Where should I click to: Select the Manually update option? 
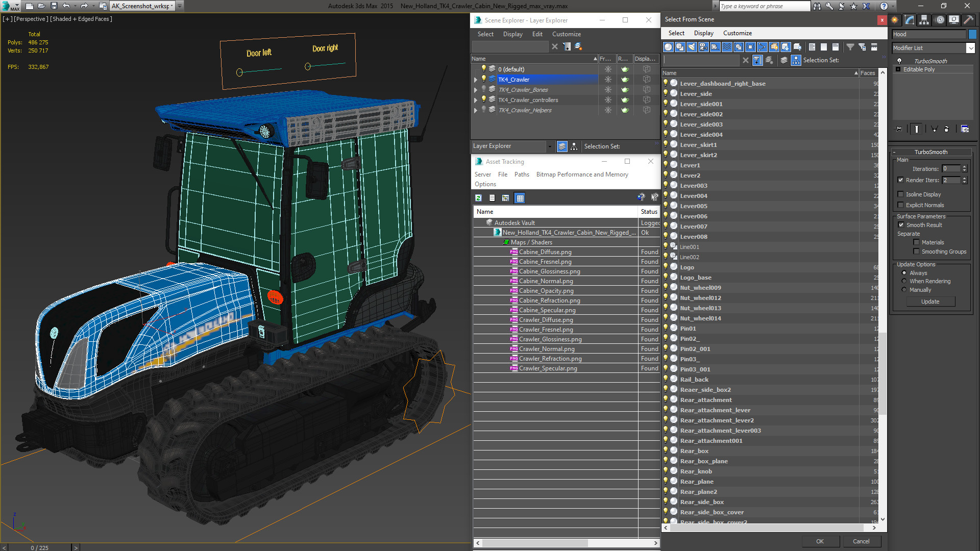(904, 290)
